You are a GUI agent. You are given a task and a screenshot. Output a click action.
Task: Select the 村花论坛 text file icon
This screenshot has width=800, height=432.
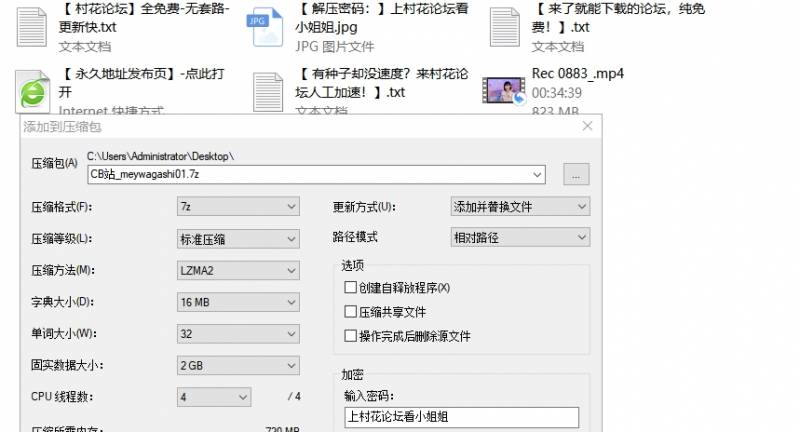tap(32, 27)
